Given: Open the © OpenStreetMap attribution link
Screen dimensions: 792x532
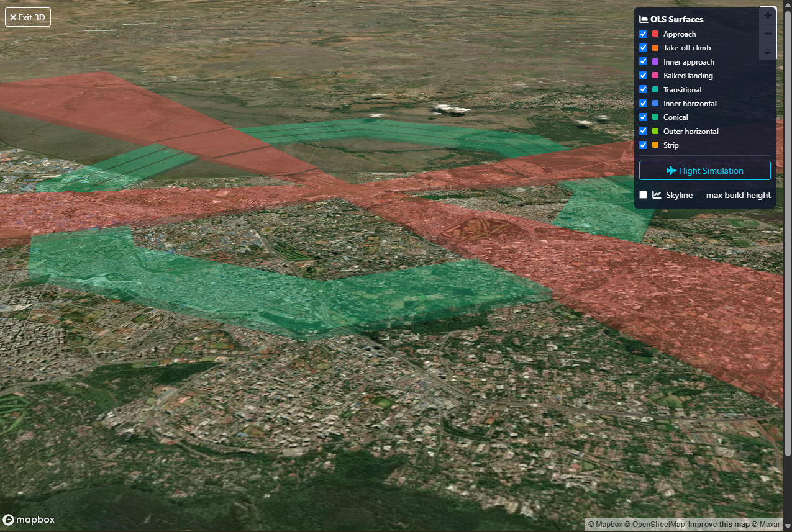Looking at the screenshot, I should (x=655, y=525).
